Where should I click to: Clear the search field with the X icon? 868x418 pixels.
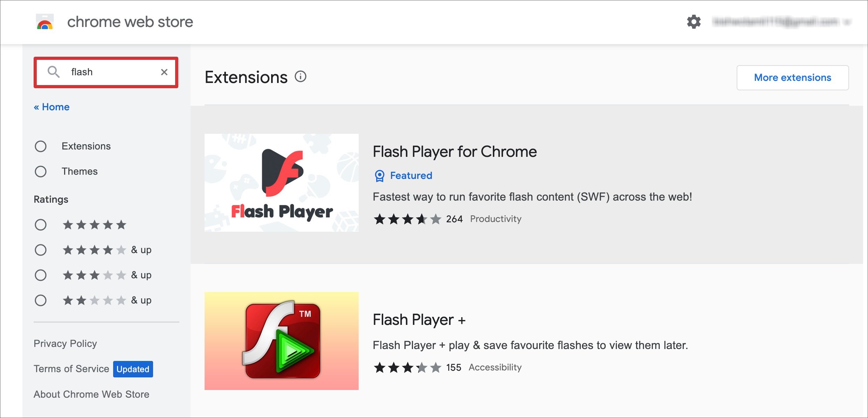(164, 72)
